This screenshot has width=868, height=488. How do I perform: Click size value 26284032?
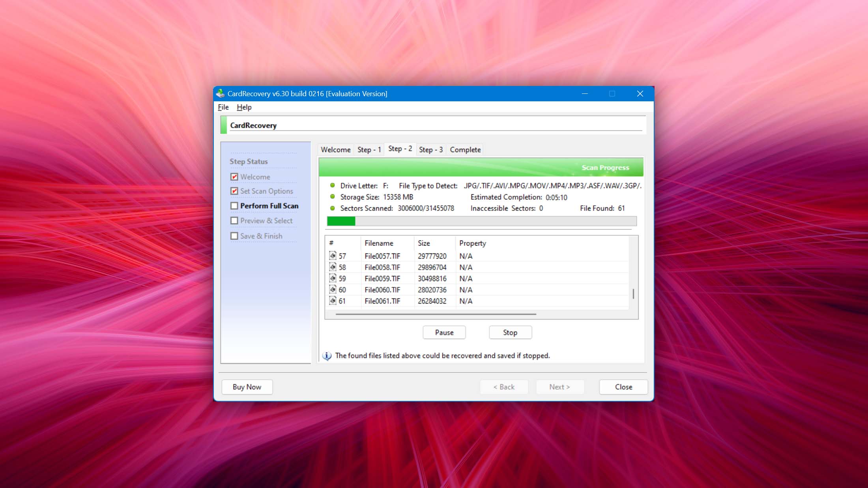[432, 301]
